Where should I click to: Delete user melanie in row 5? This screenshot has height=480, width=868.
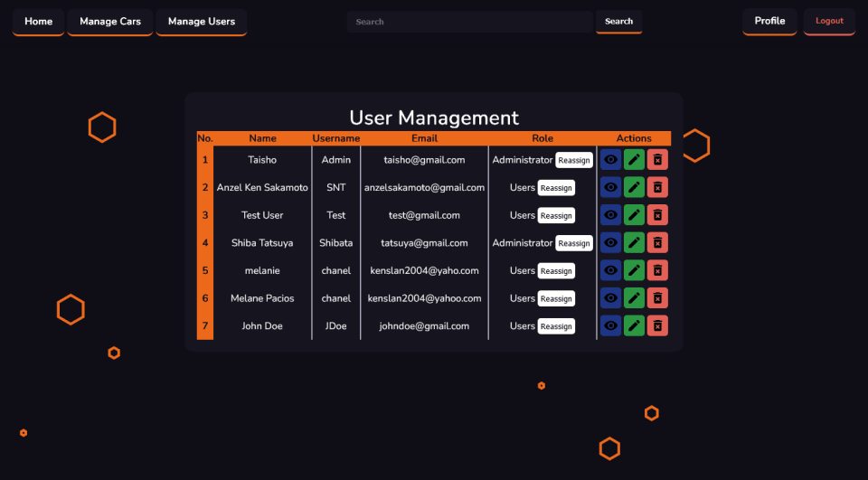point(657,270)
